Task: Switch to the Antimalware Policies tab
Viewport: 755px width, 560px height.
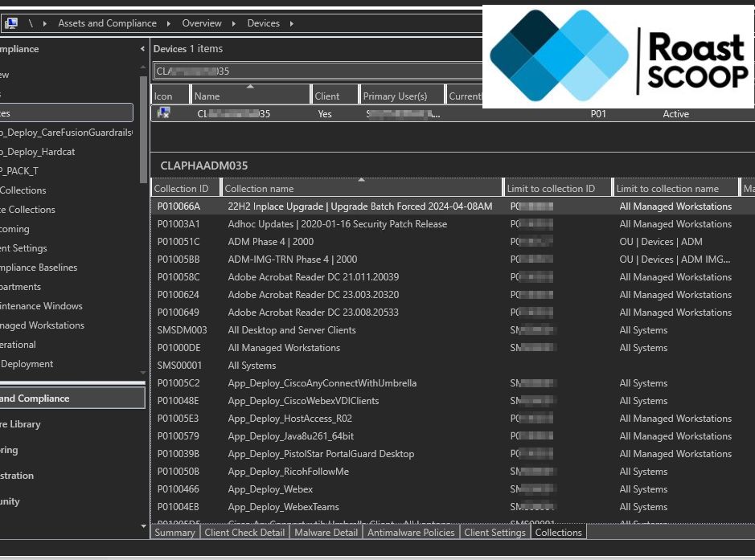Action: 411,532
